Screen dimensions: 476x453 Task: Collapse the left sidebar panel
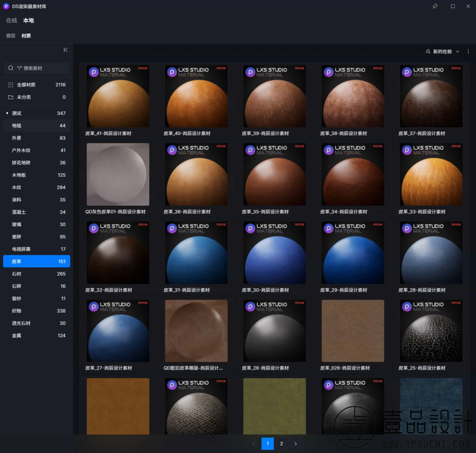[x=65, y=50]
